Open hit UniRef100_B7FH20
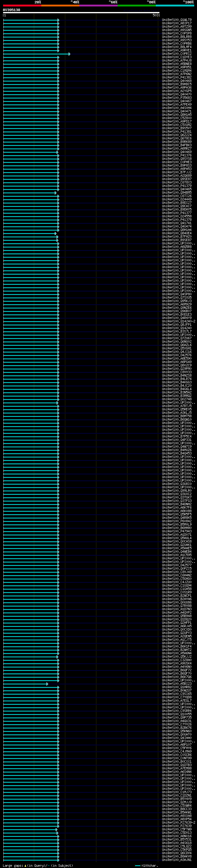 click(177, 237)
